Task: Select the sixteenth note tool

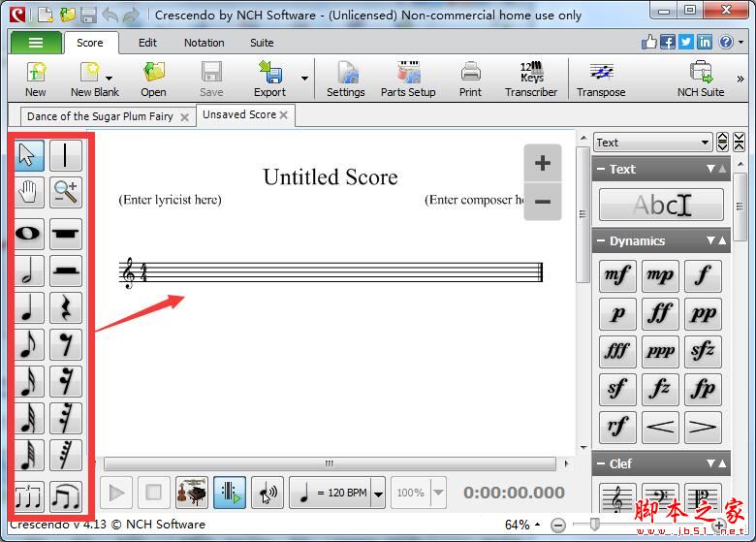Action: click(29, 381)
